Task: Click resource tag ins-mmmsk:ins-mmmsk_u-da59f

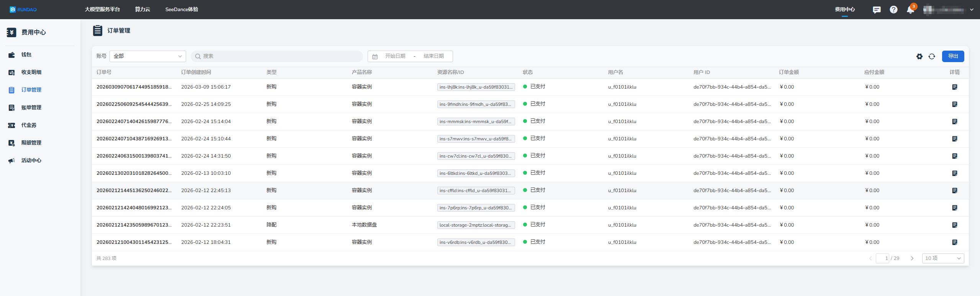Action: pyautogui.click(x=476, y=122)
